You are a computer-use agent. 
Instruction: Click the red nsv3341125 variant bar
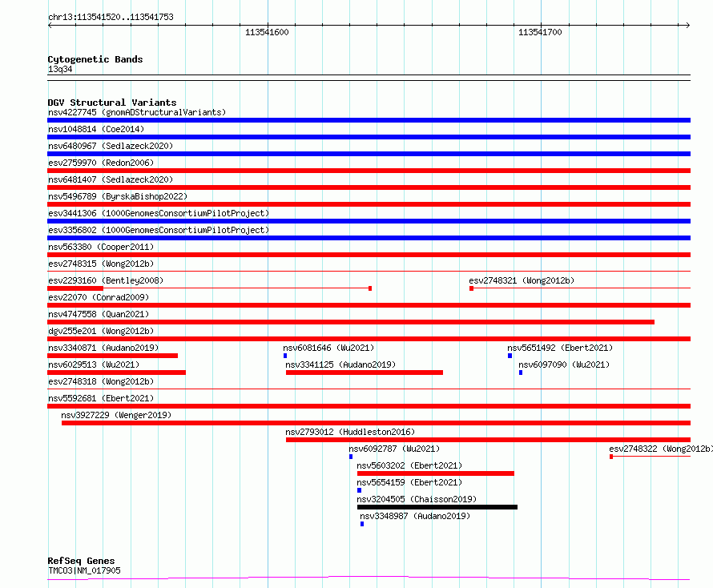point(365,373)
